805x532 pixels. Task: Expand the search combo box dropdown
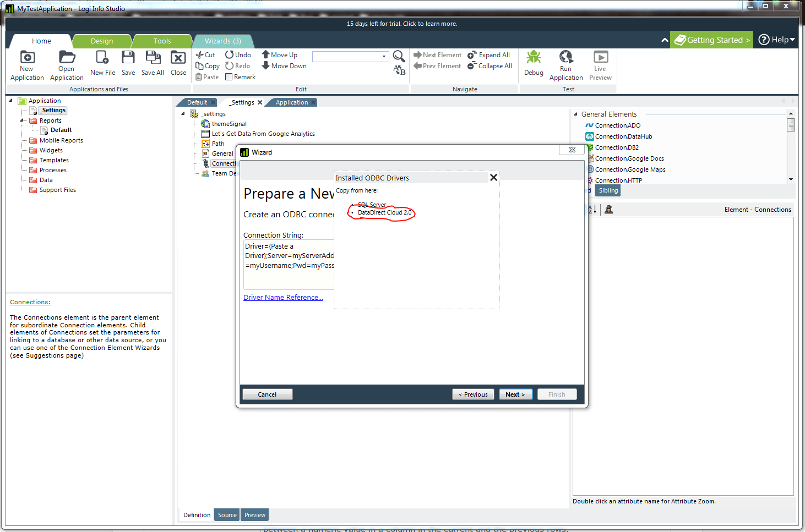pos(384,57)
